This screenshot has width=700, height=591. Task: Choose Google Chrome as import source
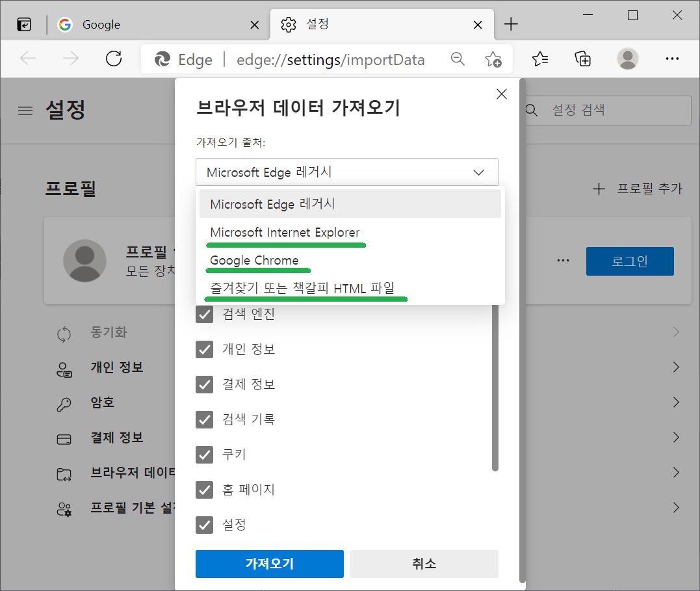click(350, 261)
